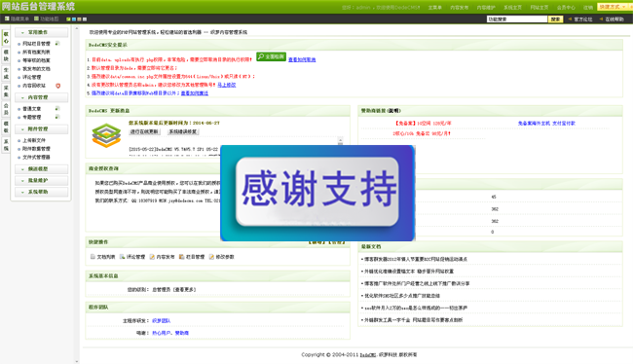
Task: Switch to the 核心 vertical tab
Action: 6,38
